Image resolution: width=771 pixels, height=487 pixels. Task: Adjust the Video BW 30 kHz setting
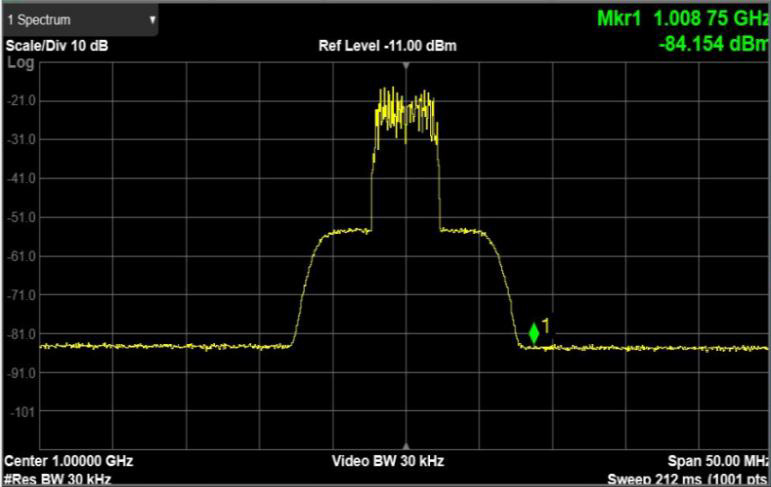pyautogui.click(x=388, y=462)
